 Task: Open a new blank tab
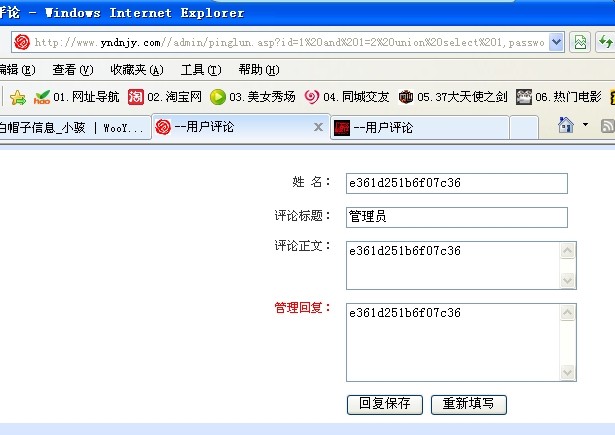tap(524, 128)
